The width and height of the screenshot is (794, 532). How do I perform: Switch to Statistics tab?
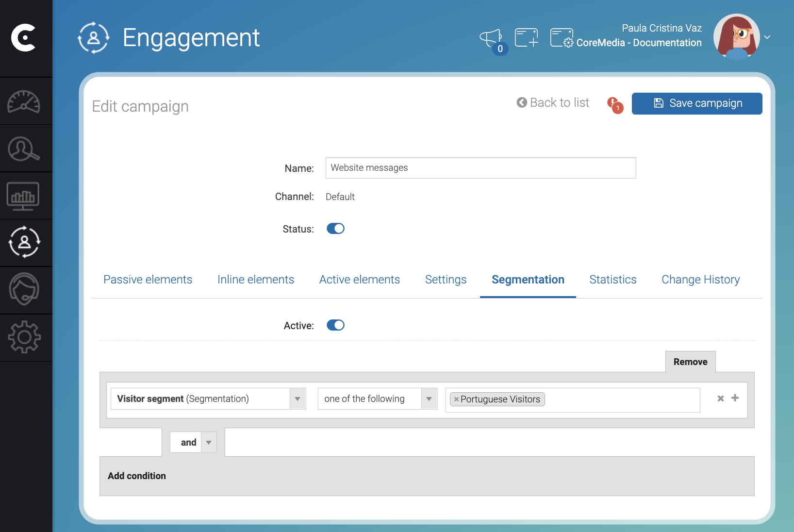tap(613, 280)
